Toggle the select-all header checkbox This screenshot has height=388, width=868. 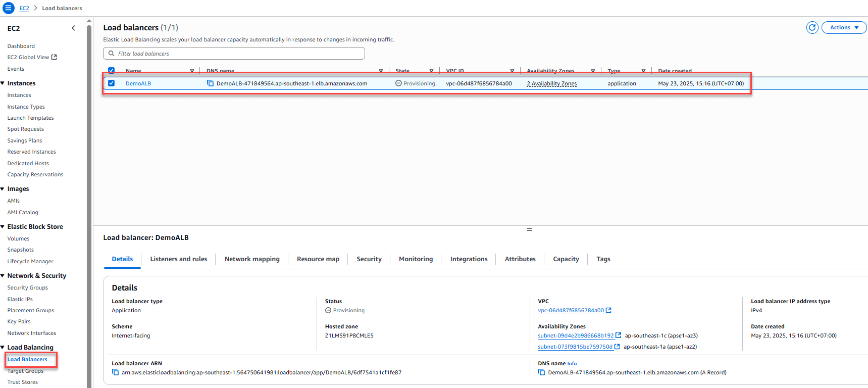112,71
